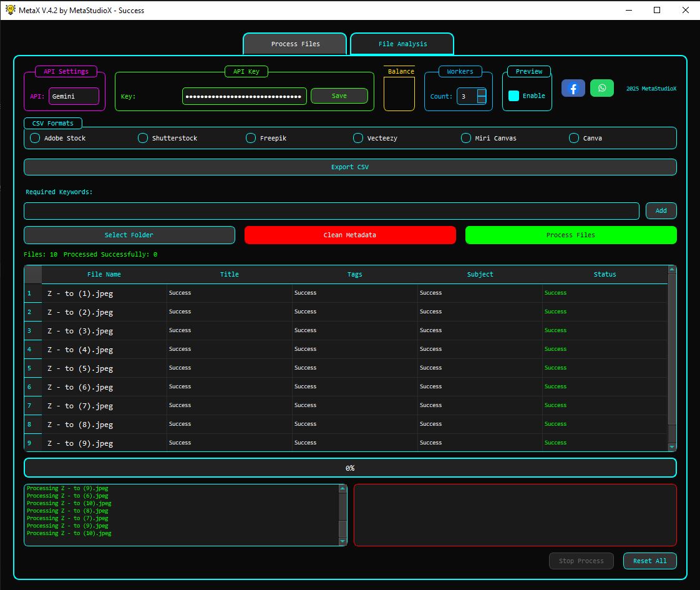Click the empty Balance display box
The image size is (700, 590).
click(399, 94)
